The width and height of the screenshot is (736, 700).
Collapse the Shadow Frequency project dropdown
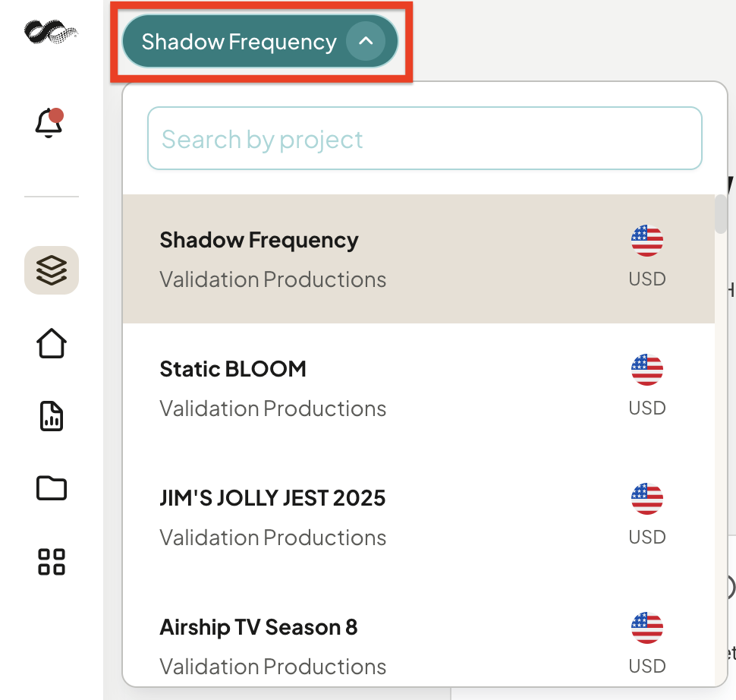click(x=260, y=41)
